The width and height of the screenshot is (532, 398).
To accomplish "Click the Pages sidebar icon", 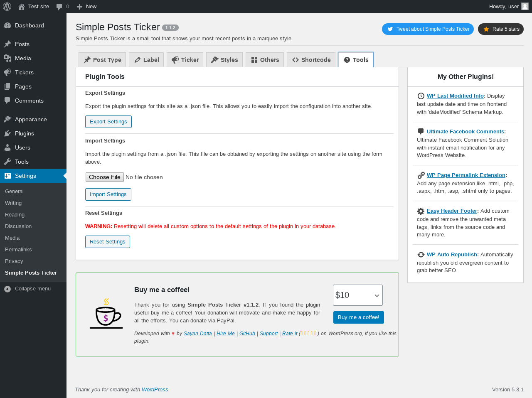I will (7, 86).
